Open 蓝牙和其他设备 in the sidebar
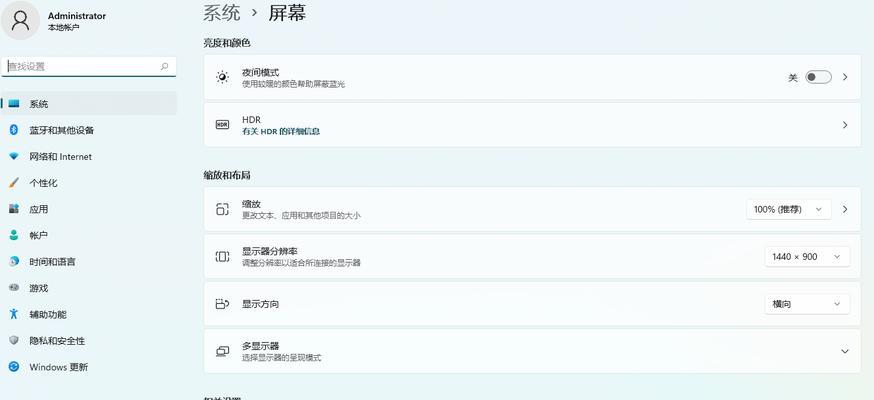Screen dimensions: 874x400 [89, 130]
